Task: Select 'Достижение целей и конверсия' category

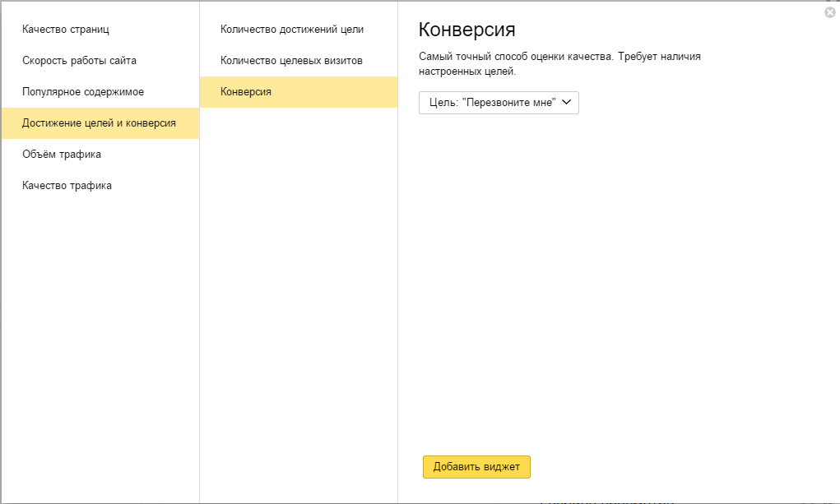Action: (x=100, y=123)
